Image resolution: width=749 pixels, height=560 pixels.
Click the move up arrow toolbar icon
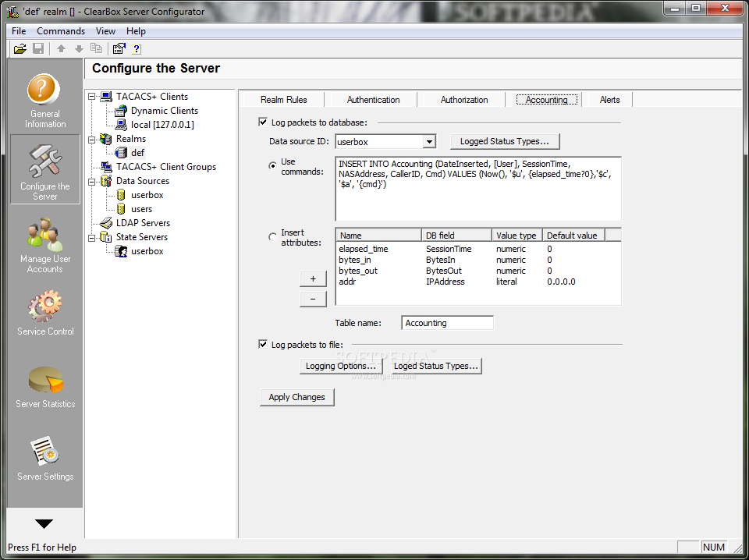61,48
